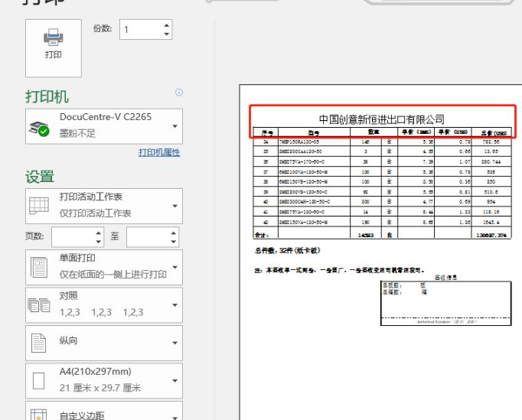Open the single-sided printing (单面打印) dropdown

[x=104, y=267]
